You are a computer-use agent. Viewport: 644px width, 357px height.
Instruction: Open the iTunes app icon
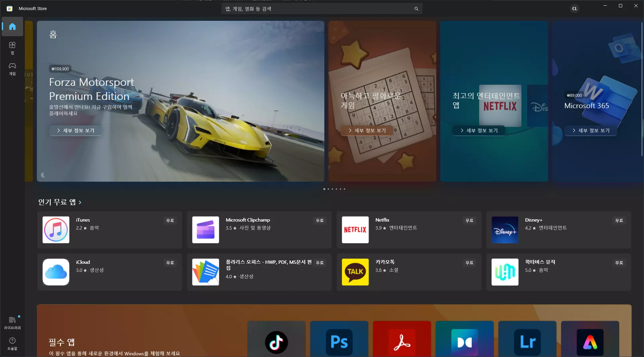56,230
